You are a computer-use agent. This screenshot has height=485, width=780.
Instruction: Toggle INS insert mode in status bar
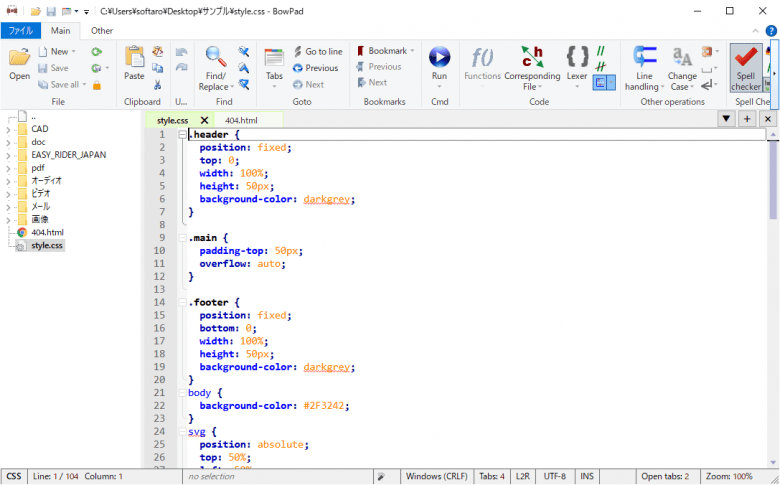coord(587,477)
